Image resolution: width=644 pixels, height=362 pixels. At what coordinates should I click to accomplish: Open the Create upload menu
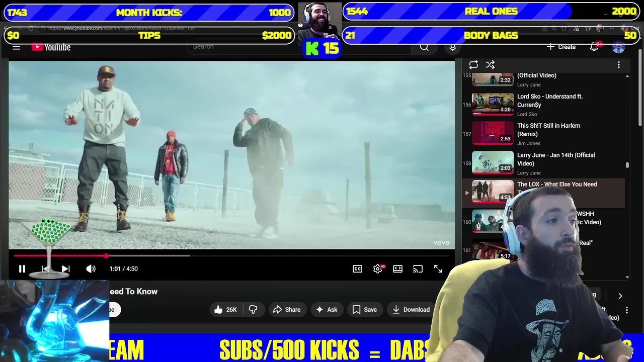(x=561, y=47)
